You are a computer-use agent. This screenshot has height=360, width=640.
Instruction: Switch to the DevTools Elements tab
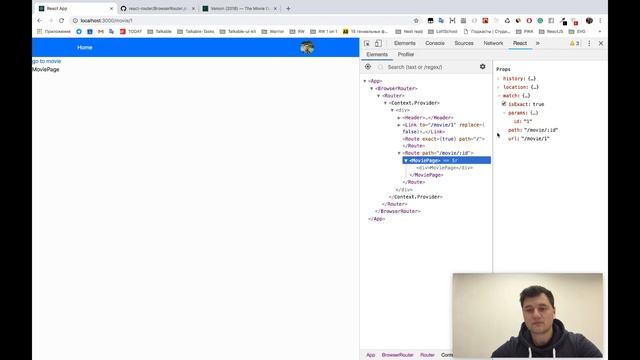coord(404,43)
